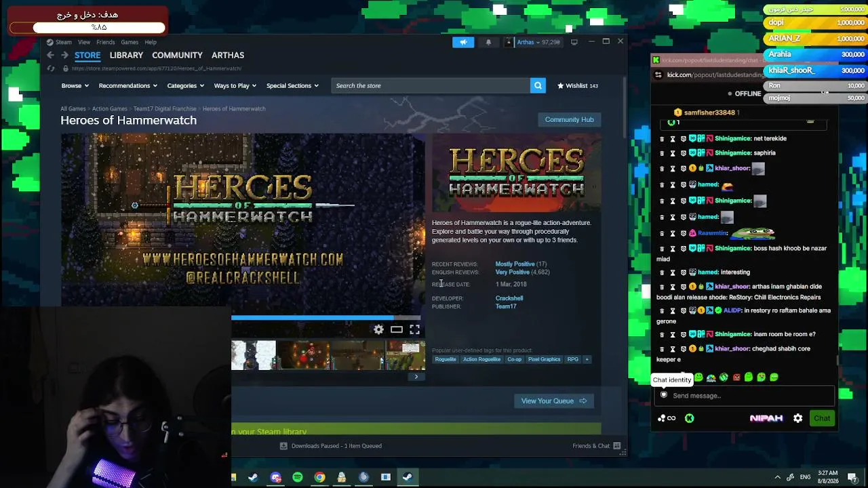Image resolution: width=868 pixels, height=488 pixels.
Task: Open Downloads Paused status in Steam
Action: pyautogui.click(x=331, y=446)
